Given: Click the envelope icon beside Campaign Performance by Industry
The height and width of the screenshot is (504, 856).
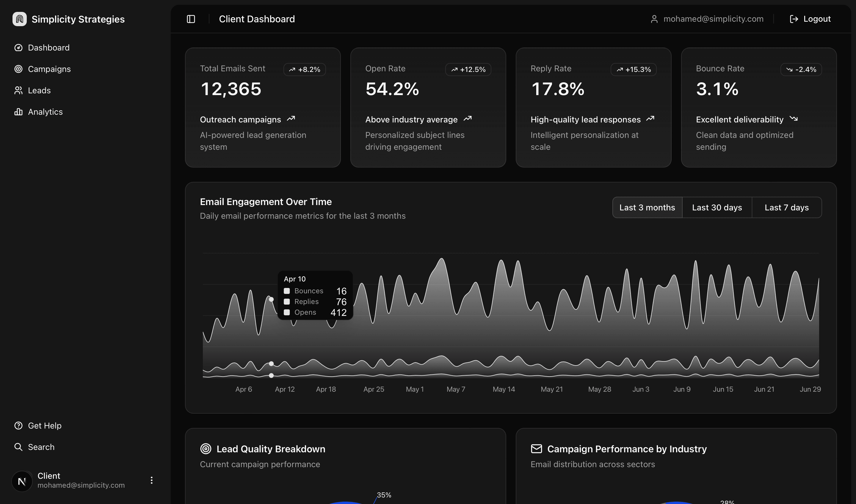Looking at the screenshot, I should click(x=536, y=449).
